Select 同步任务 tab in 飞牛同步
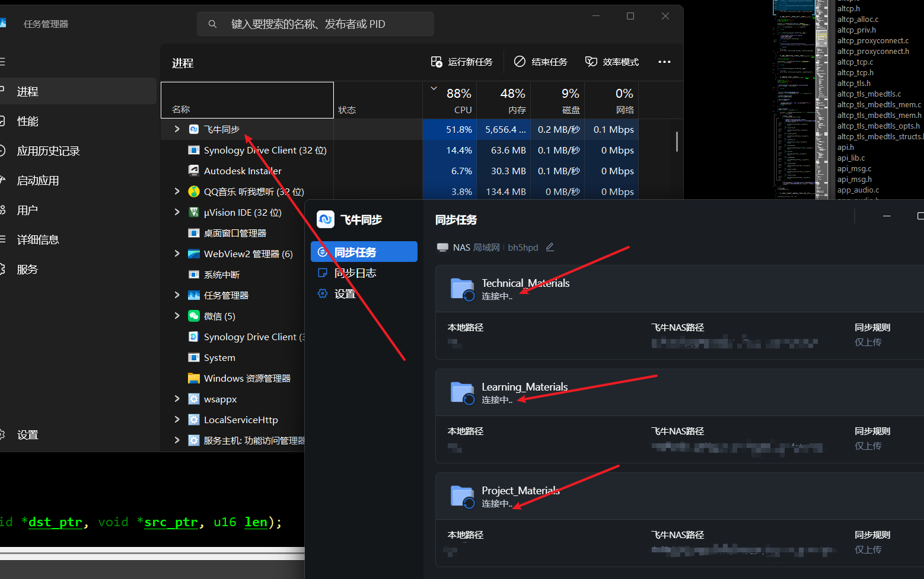Screen dimensions: 924x579 (364, 252)
